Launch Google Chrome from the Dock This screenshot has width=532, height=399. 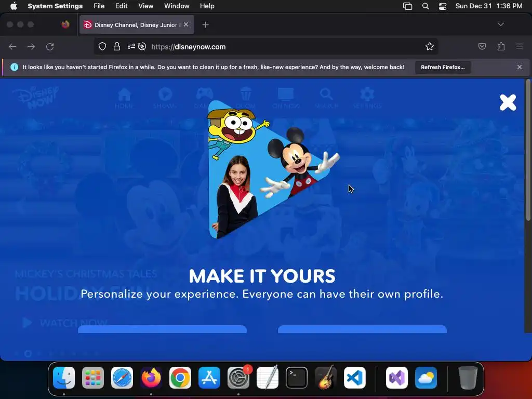[x=180, y=378]
